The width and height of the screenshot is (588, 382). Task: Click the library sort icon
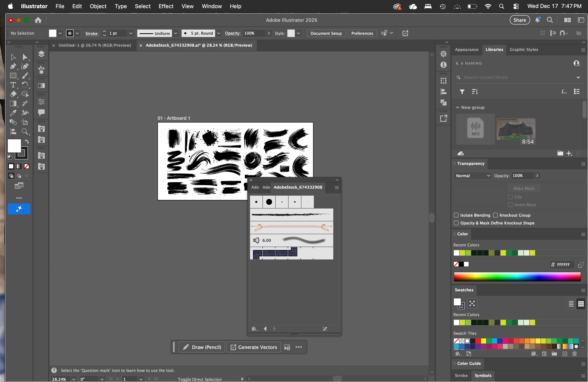coord(475,92)
